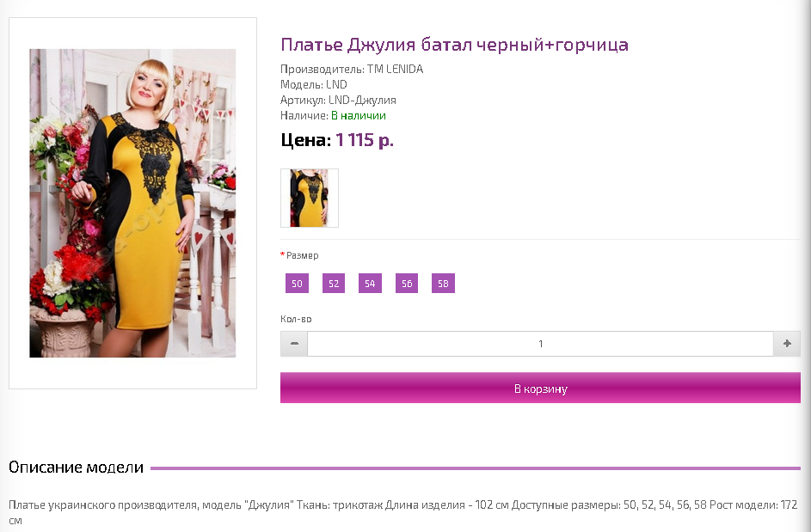The width and height of the screenshot is (811, 532).
Task: Click the Описание модели heading
Action: 76,468
